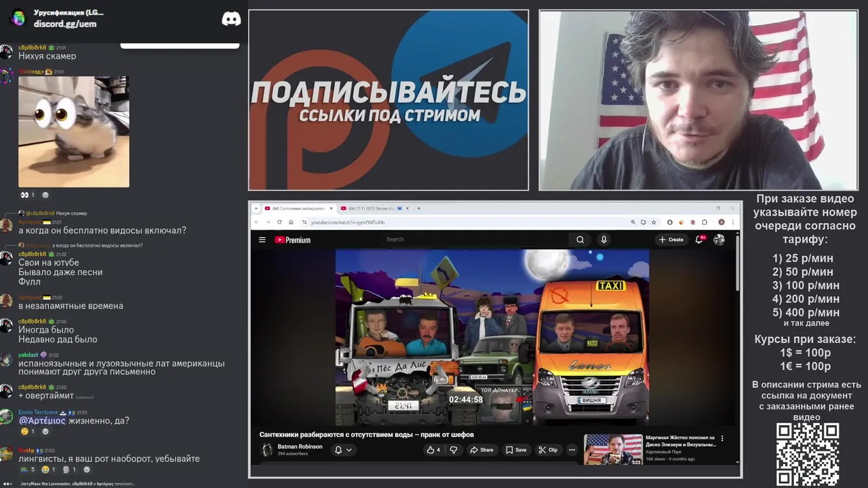
Task: Open Batman Robinson channel avatar
Action: click(267, 449)
